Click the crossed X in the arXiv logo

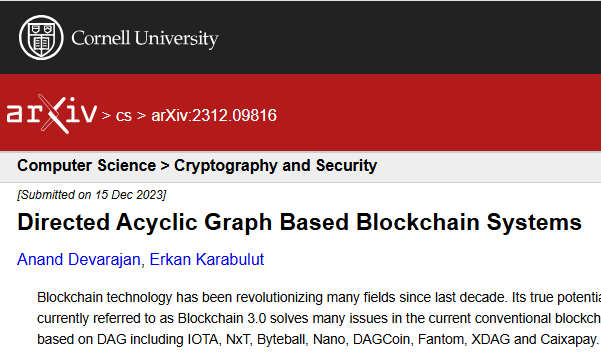(55, 113)
